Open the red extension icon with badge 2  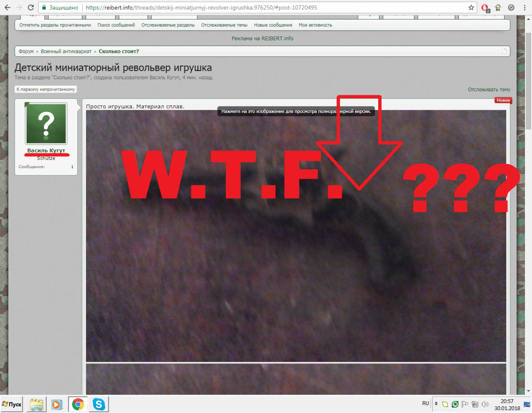pos(485,8)
